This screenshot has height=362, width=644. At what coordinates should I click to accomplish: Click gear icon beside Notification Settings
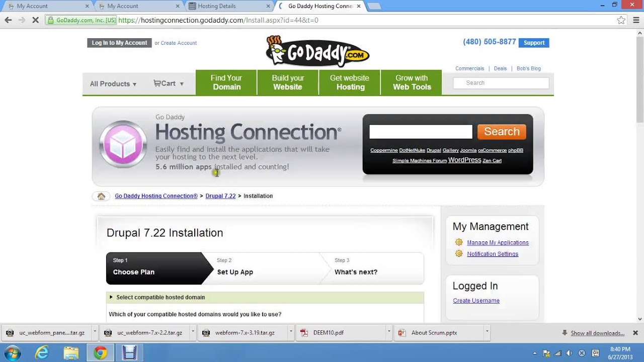(x=459, y=254)
